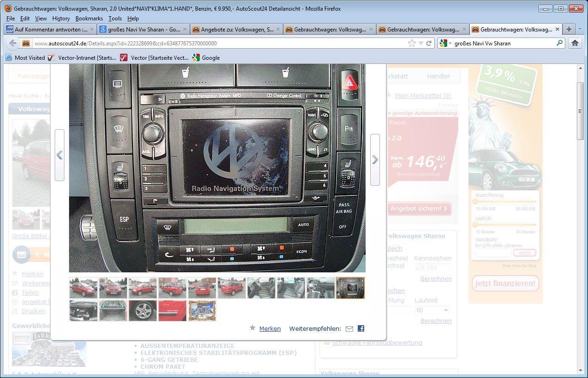The height and width of the screenshot is (378, 588).
Task: Open the Laufzeit 60 dropdown
Action: coord(432,310)
